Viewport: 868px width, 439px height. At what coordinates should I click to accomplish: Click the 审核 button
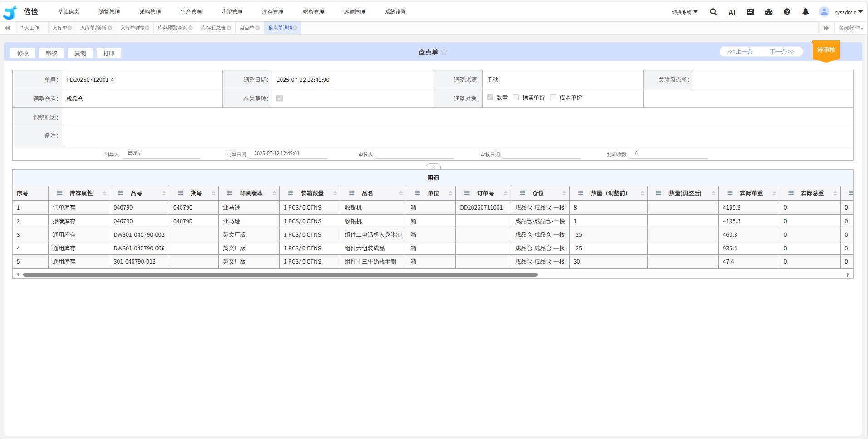coord(51,53)
